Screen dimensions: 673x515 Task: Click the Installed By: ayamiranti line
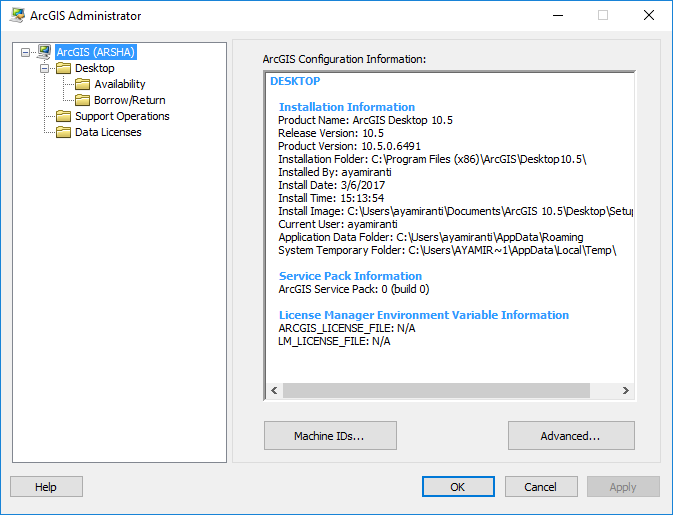pos(335,172)
